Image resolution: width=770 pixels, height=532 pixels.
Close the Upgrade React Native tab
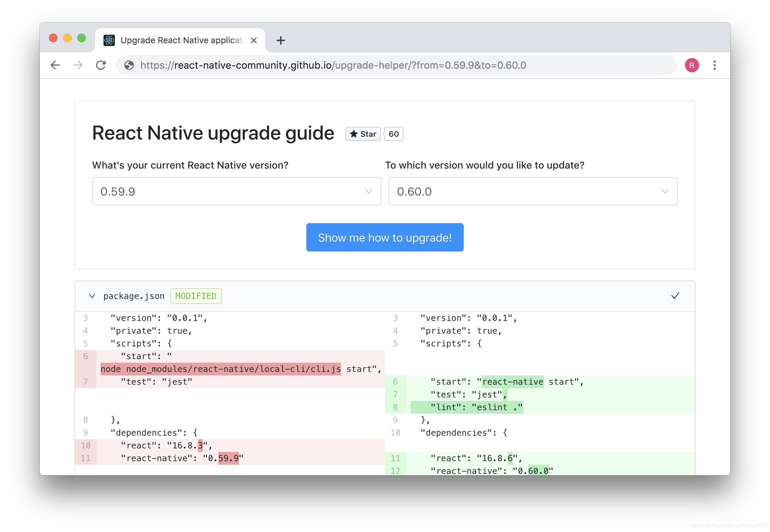[254, 40]
